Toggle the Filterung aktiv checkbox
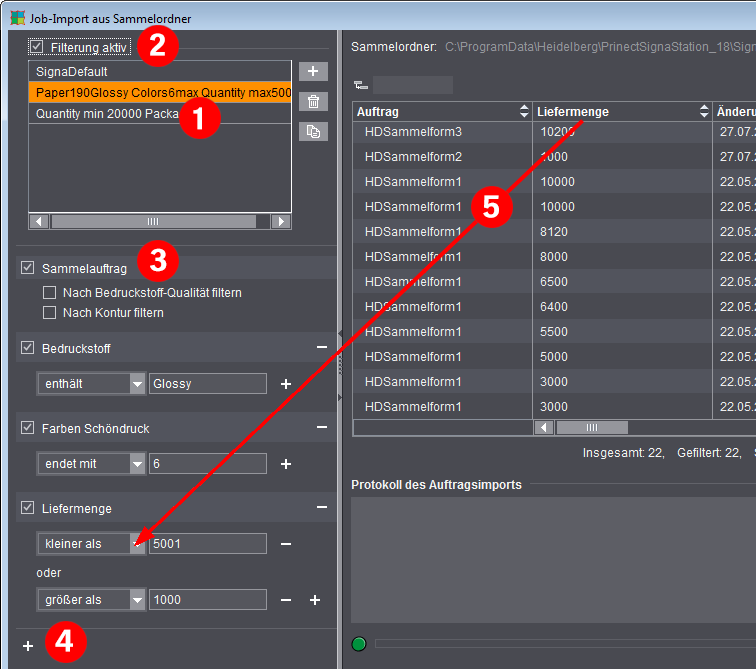 pyautogui.click(x=37, y=47)
